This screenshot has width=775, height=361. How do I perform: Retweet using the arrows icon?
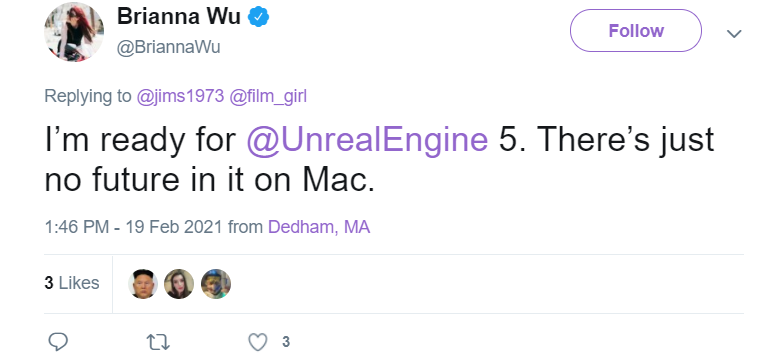click(159, 342)
